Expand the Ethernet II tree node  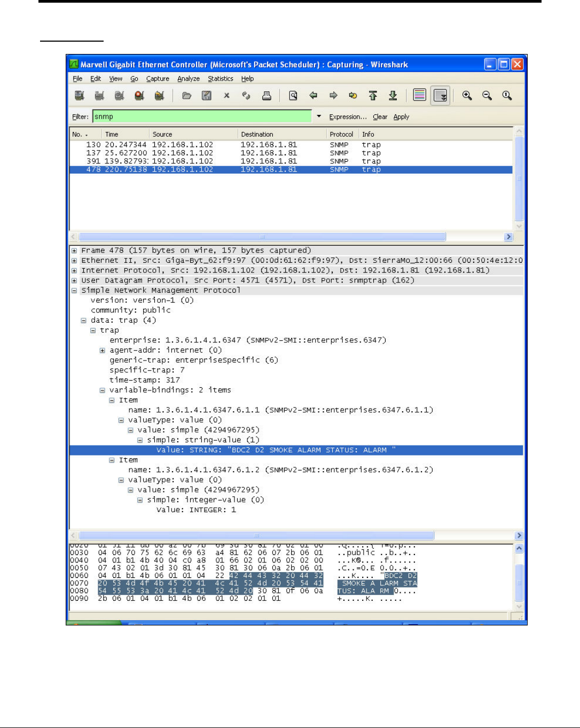tap(74, 261)
